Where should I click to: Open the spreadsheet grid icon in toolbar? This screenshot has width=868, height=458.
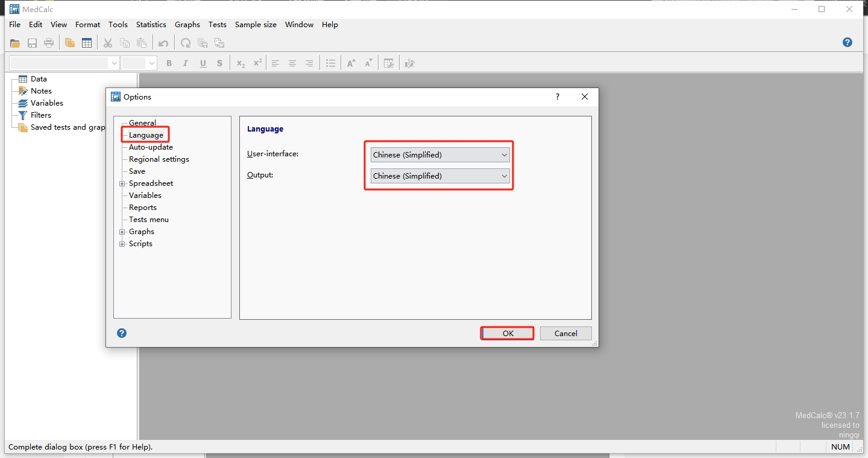87,43
